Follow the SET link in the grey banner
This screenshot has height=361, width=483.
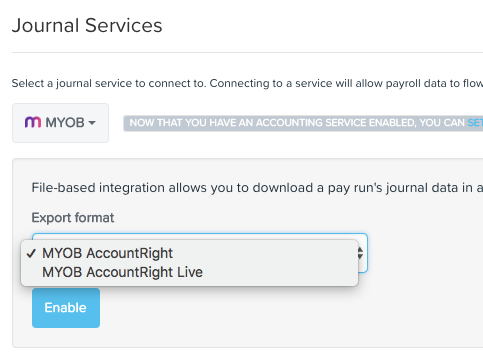475,123
